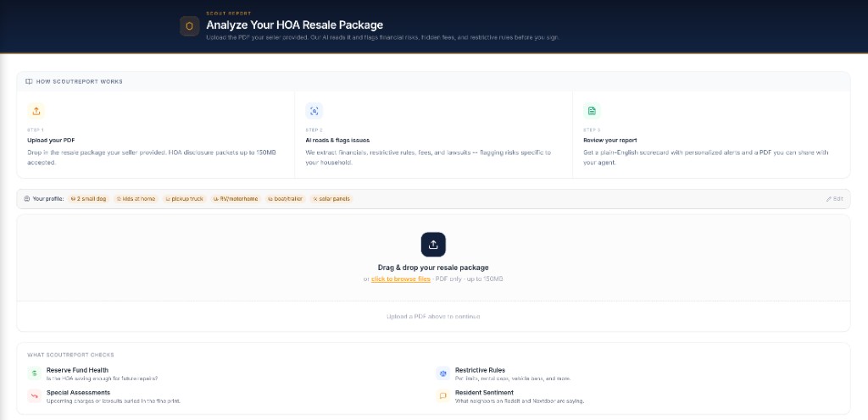
Task: Click the What ScoutReport Checks label
Action: pyautogui.click(x=71, y=355)
